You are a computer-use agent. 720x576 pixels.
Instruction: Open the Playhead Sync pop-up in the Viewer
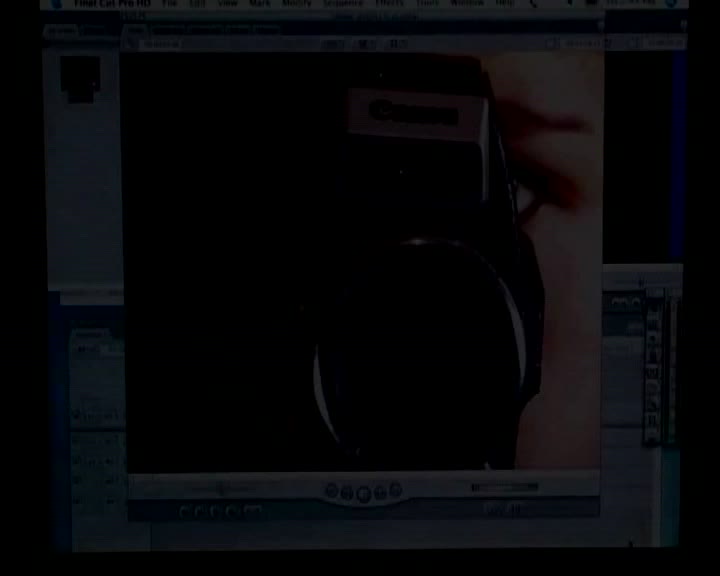point(365,44)
